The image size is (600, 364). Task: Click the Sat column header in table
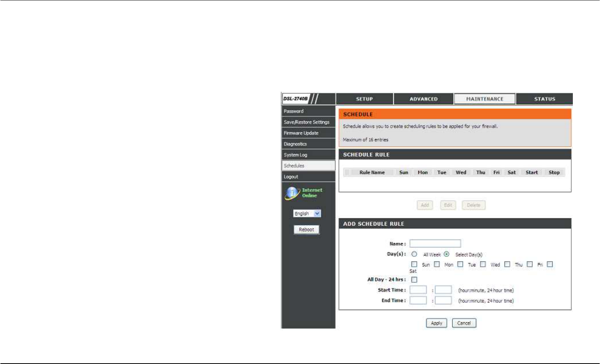pos(512,172)
